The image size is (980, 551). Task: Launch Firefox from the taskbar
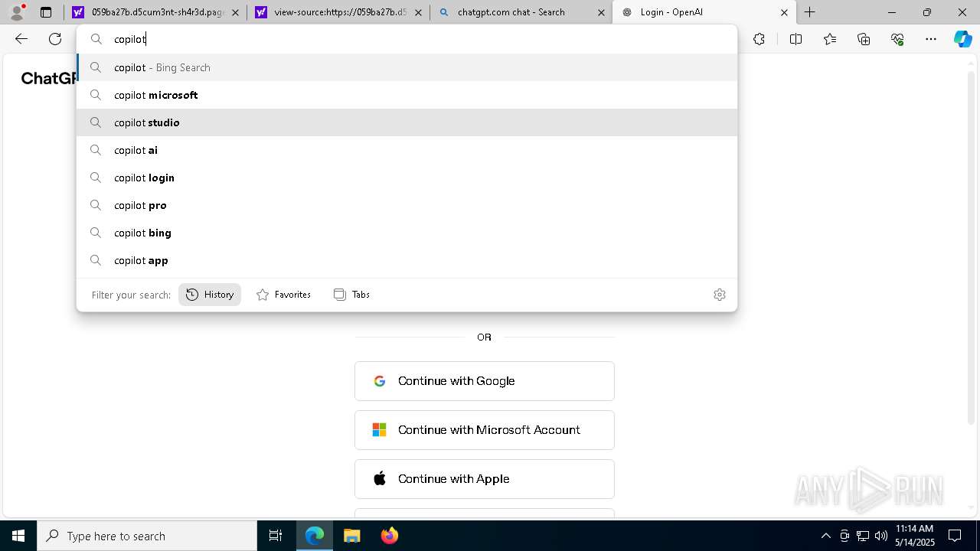tap(389, 536)
